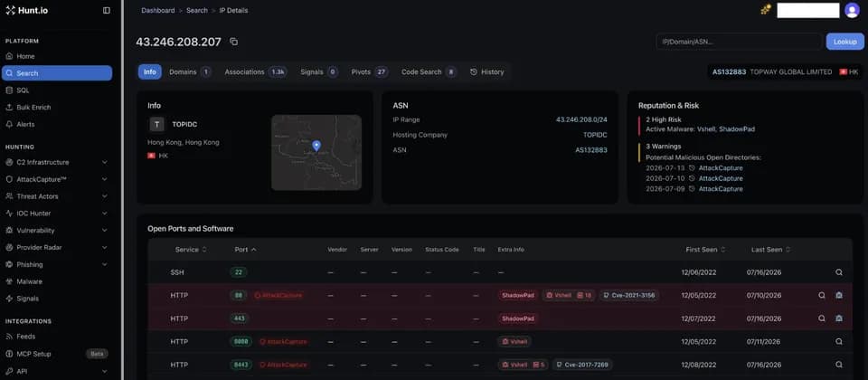Expand the C2 Infrastructure menu
Screen dimensions: 868x380
point(56,162)
